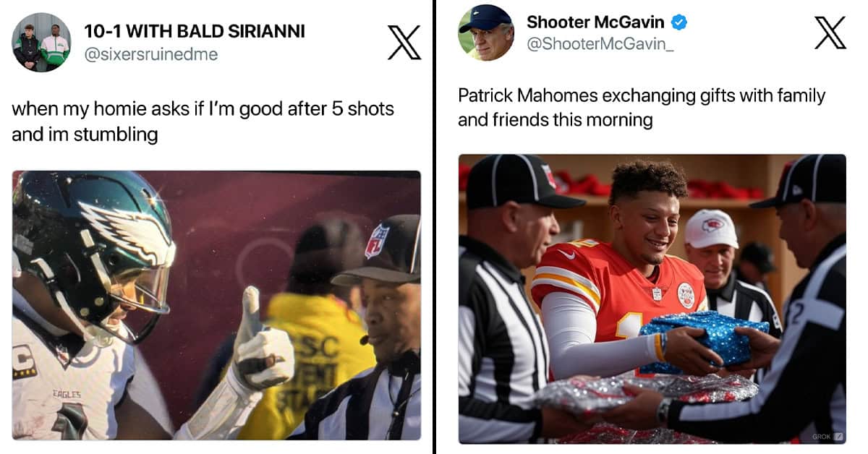Open the @sixersruinedme handle link

[151, 54]
